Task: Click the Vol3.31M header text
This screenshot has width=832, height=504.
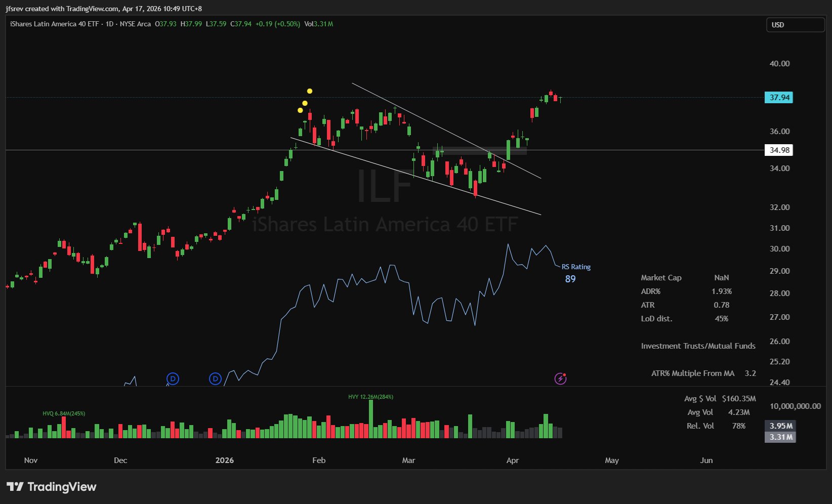Action: [319, 24]
